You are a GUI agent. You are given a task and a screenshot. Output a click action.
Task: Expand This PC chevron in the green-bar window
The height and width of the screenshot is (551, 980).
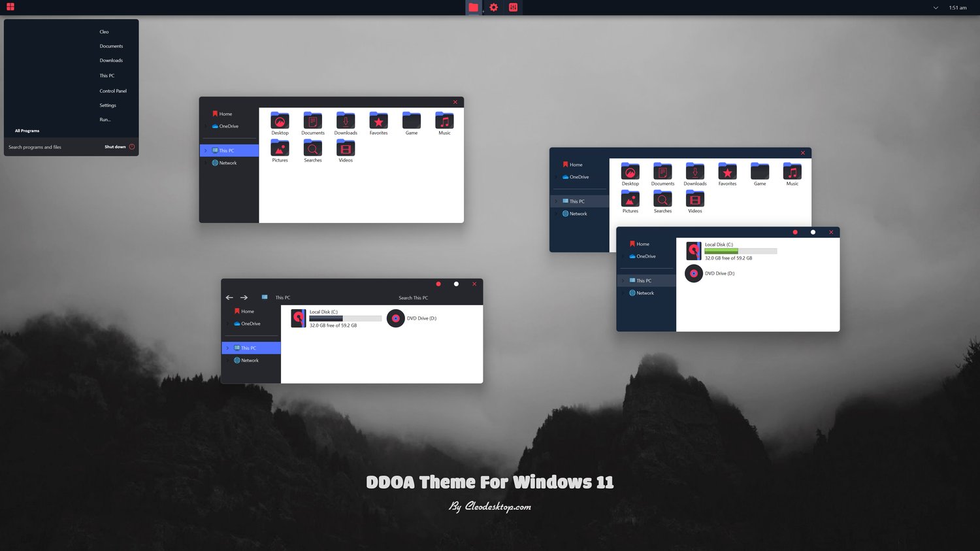[x=623, y=281]
